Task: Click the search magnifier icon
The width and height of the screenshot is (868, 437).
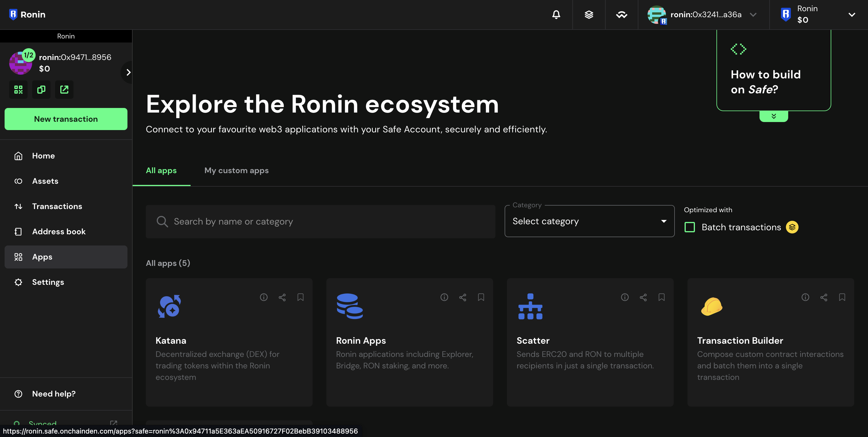Action: click(x=162, y=221)
